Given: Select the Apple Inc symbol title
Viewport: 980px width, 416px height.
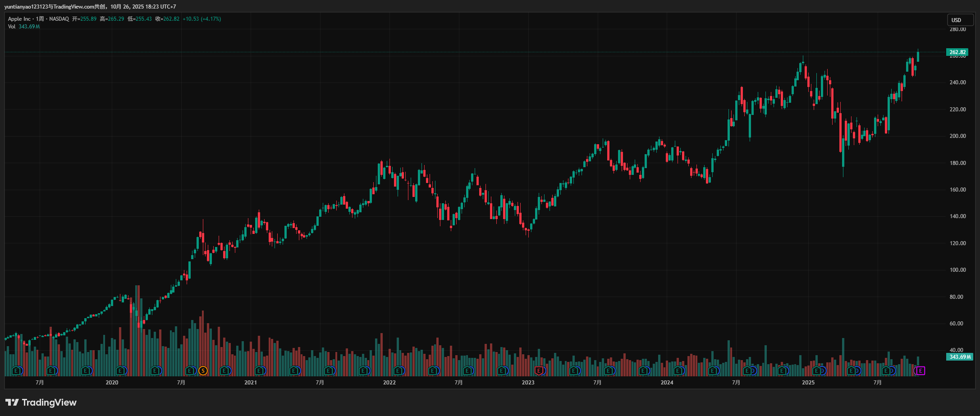Looking at the screenshot, I should [19, 19].
